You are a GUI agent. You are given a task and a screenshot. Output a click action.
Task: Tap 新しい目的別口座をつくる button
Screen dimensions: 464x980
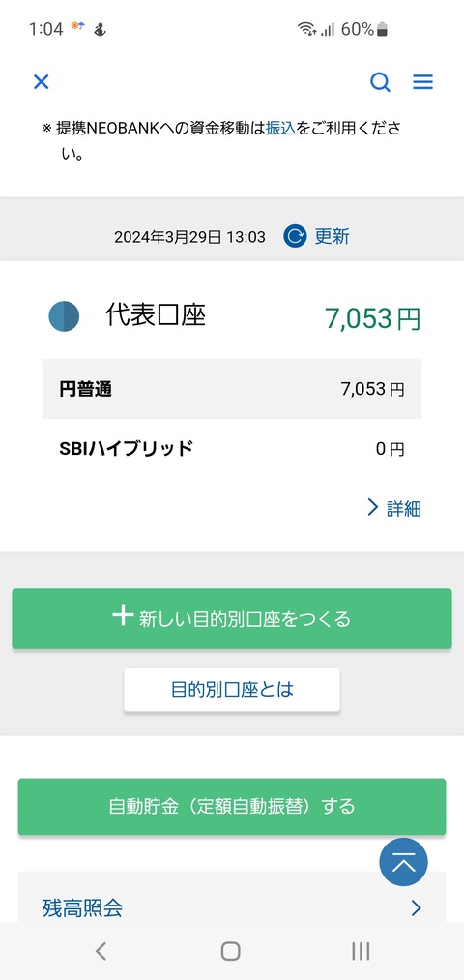point(232,618)
